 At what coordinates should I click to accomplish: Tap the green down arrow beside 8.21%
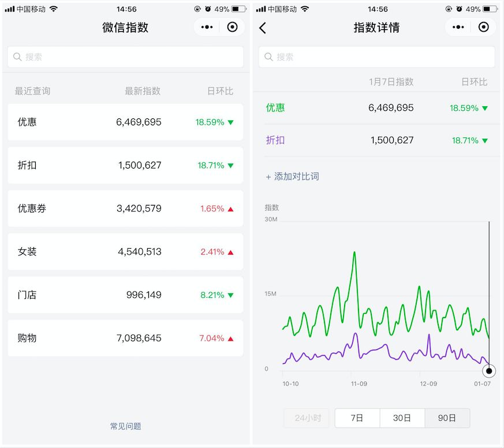coord(230,295)
